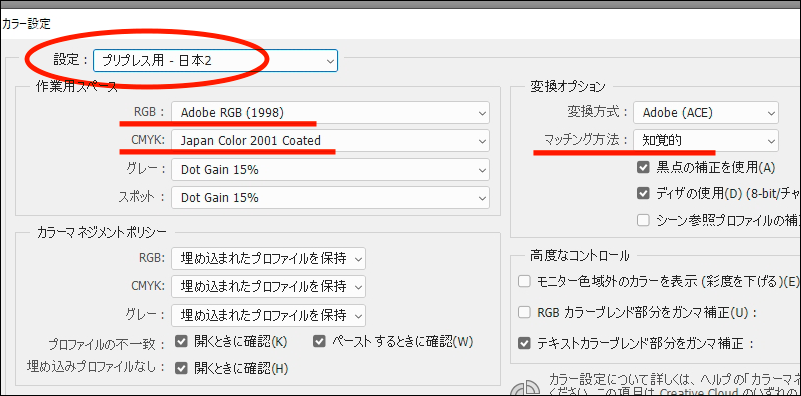Toggle ペーストするときに確認(W) checkbox

320,341
